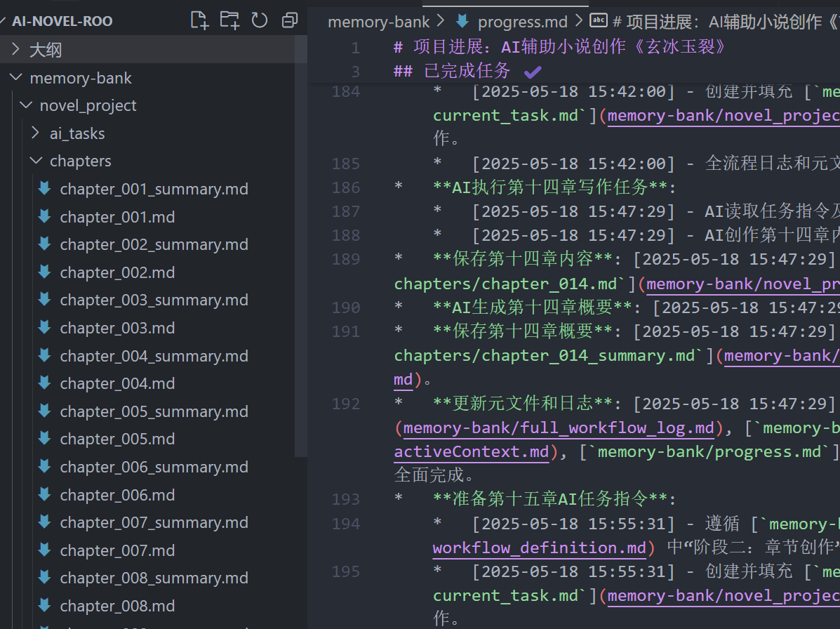
Task: Open chapter_003.md in the file tree
Action: click(x=117, y=328)
